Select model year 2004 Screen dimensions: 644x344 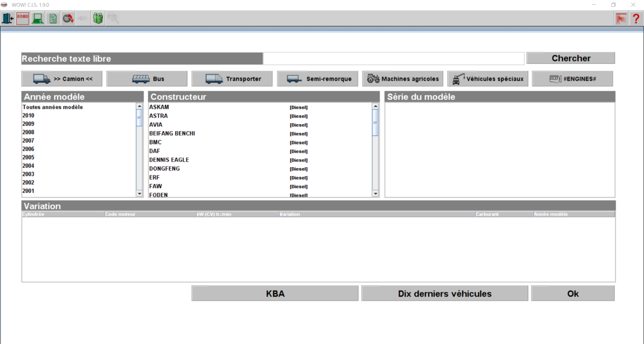79,166
